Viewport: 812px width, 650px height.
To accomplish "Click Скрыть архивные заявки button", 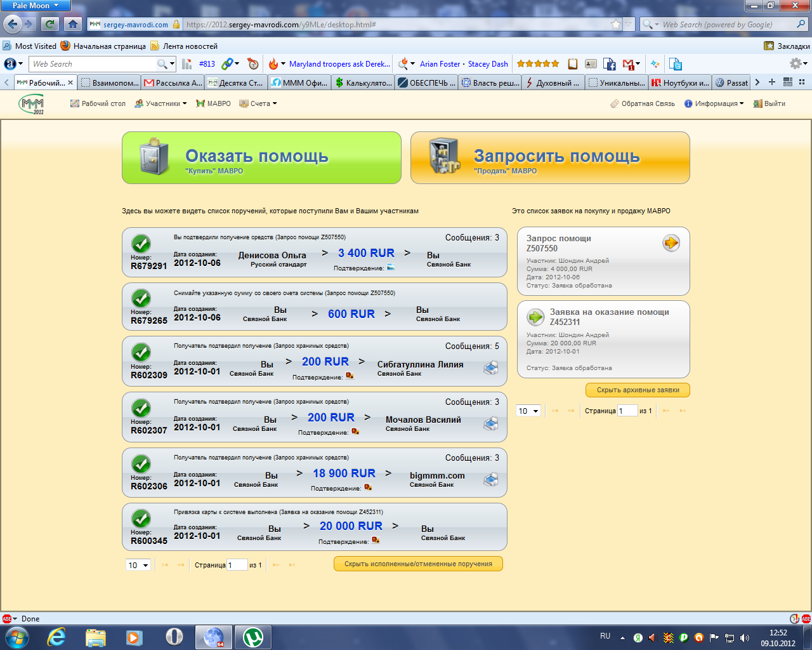I will click(x=638, y=390).
